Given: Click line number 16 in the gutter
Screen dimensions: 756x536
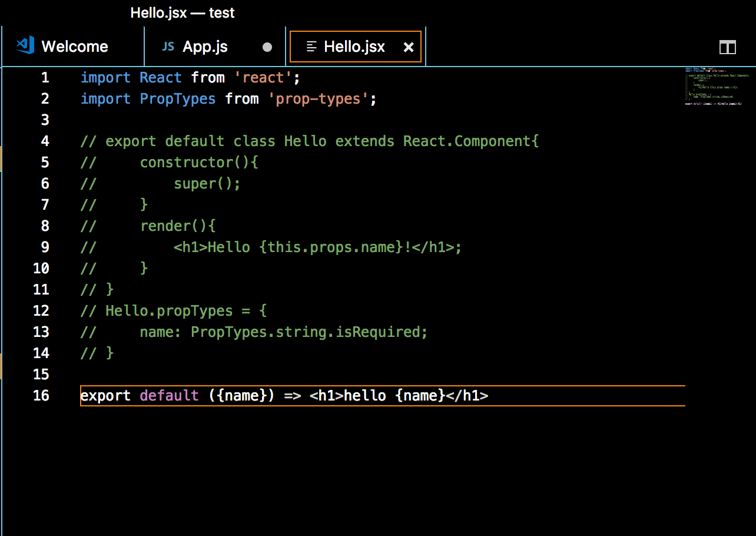Looking at the screenshot, I should tap(41, 395).
